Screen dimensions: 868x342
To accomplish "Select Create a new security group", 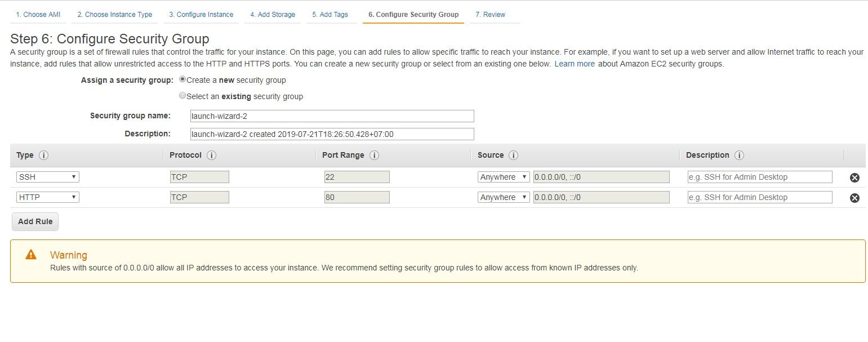I will click(182, 79).
